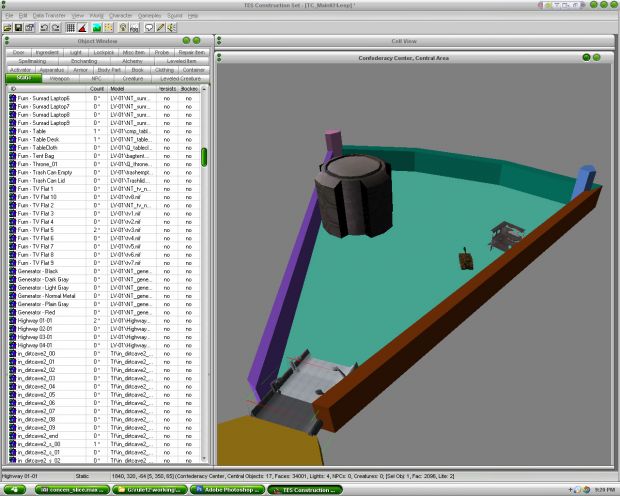The image size is (620, 496).
Task: Open the World menu
Action: point(96,15)
